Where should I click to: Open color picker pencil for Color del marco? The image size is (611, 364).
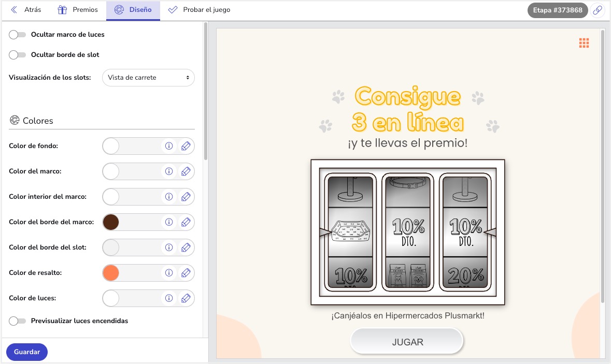[186, 171]
